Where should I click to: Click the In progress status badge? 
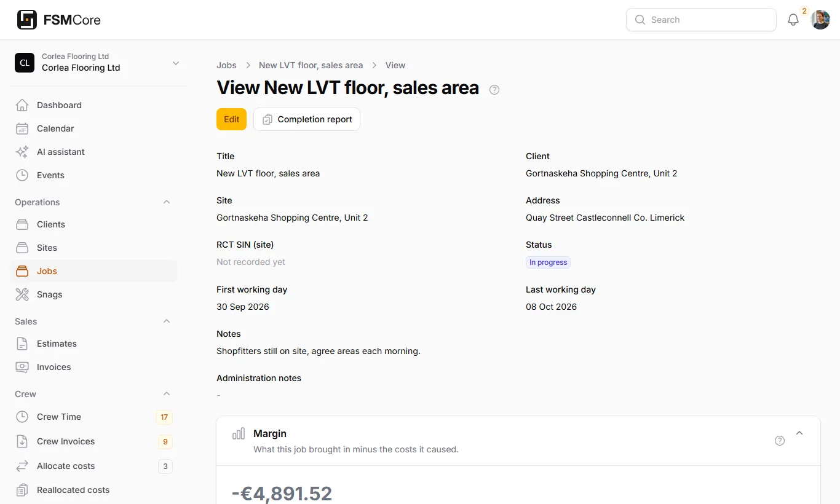coord(548,262)
